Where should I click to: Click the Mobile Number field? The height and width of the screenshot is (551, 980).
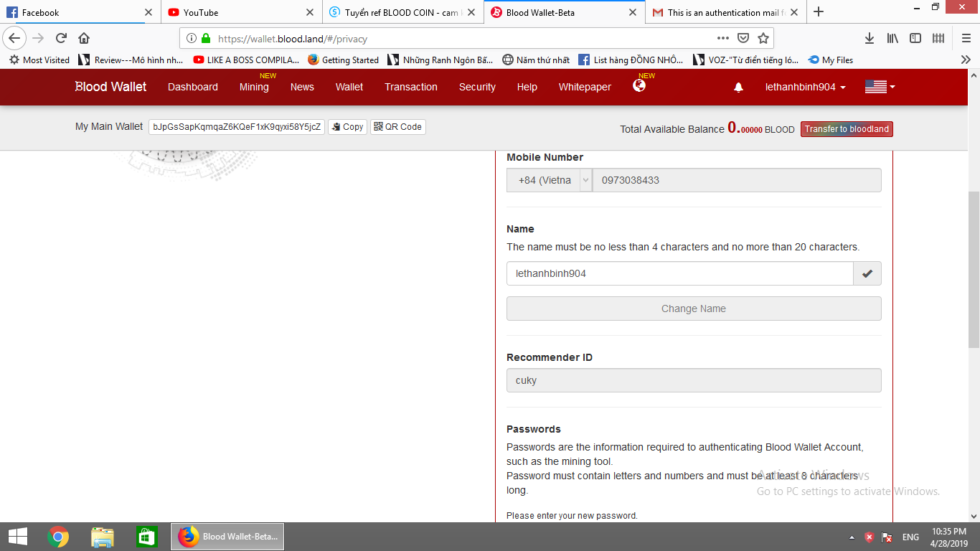click(737, 180)
